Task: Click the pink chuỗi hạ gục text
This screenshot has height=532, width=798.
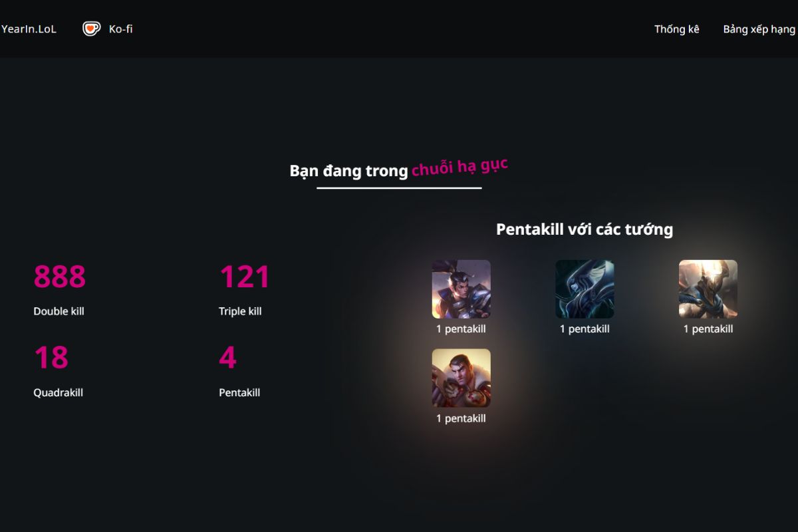Action: coord(460,167)
